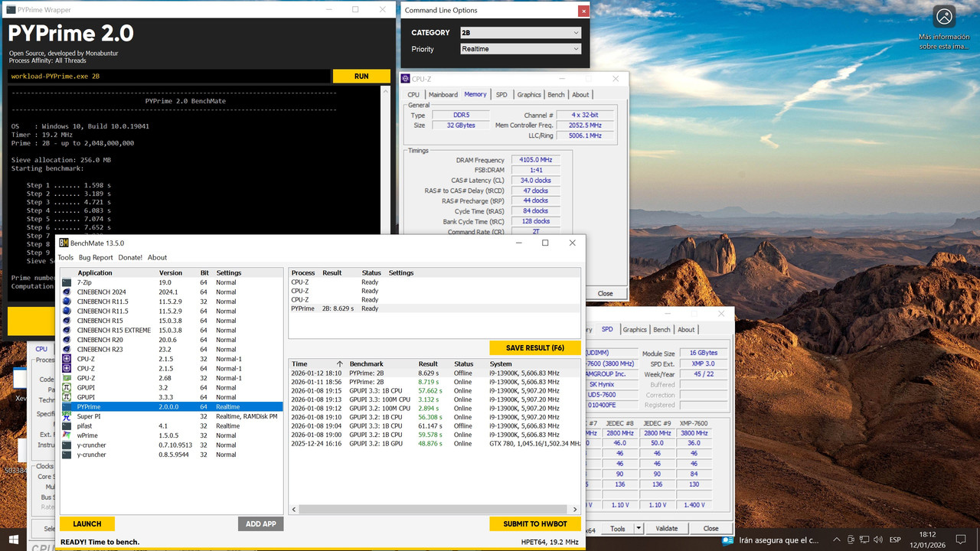Switch to the Mainboard tab in CPU-Z
This screenshot has height=551, width=980.
point(443,95)
